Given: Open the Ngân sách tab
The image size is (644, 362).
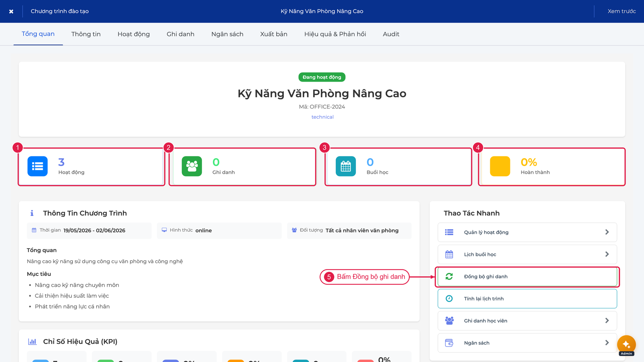Looking at the screenshot, I should coord(227,34).
